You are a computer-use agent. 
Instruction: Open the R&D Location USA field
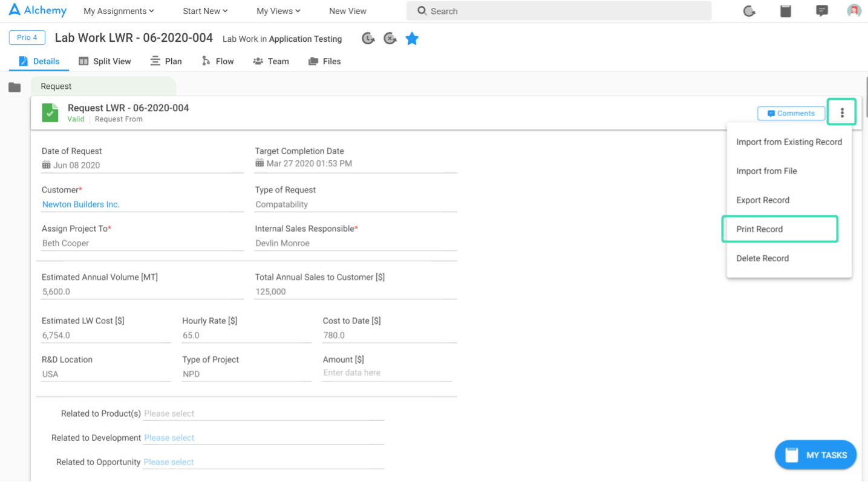(x=106, y=374)
